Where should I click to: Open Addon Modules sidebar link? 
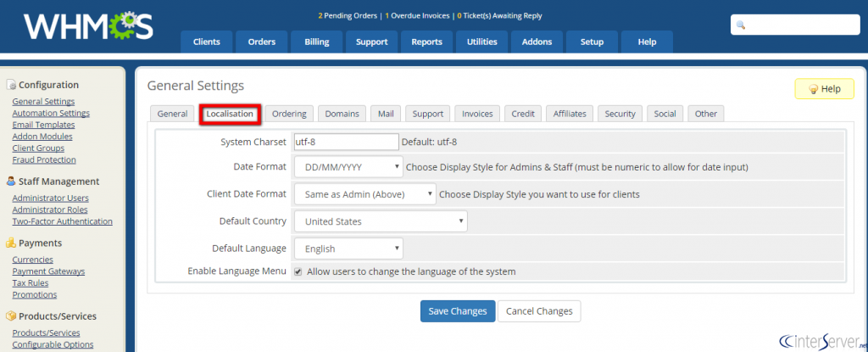[x=42, y=137]
